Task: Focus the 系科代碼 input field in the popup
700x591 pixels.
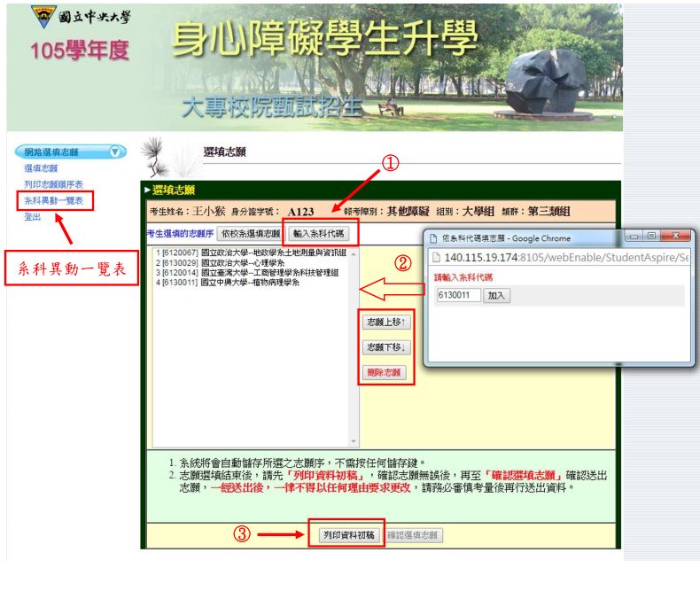Action: click(458, 295)
